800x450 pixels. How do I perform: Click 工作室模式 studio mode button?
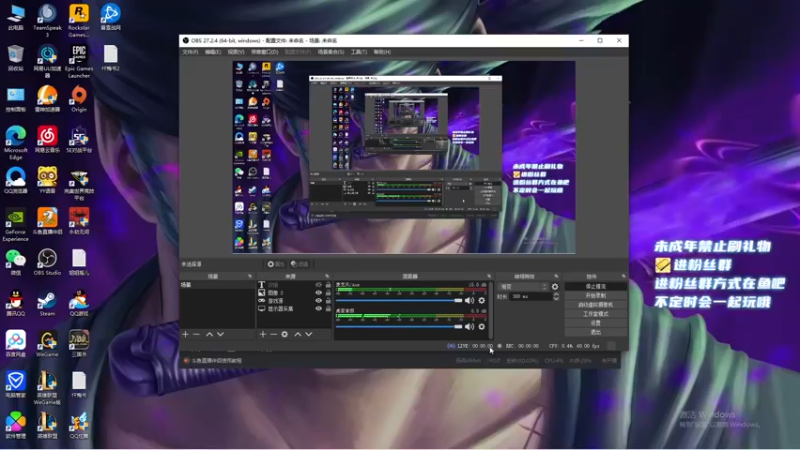pos(595,314)
